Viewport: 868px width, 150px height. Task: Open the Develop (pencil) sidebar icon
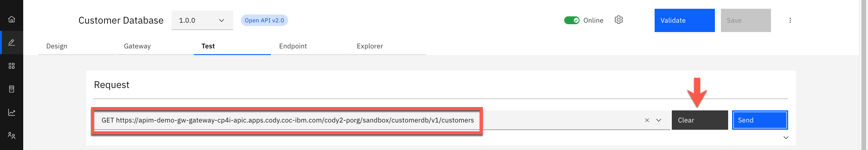point(11,43)
